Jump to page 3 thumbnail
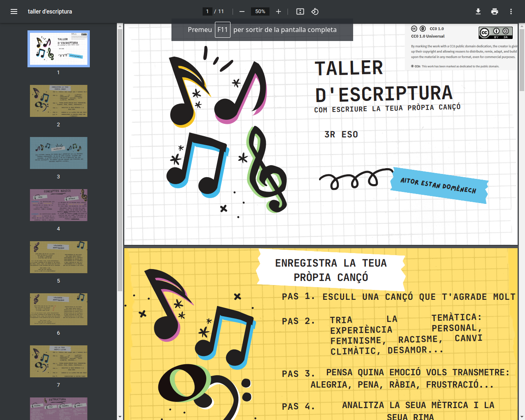This screenshot has width=525, height=420. coord(59,153)
